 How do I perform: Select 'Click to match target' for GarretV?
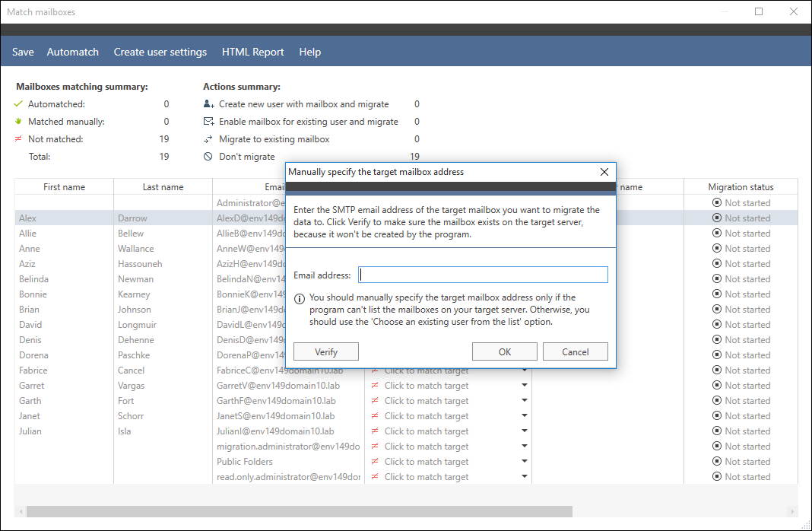[x=427, y=386]
